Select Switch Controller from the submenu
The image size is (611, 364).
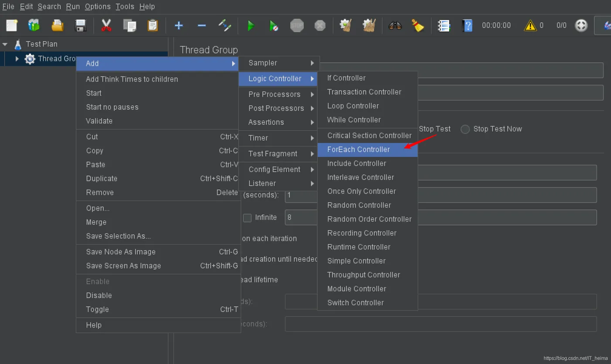click(367, 303)
